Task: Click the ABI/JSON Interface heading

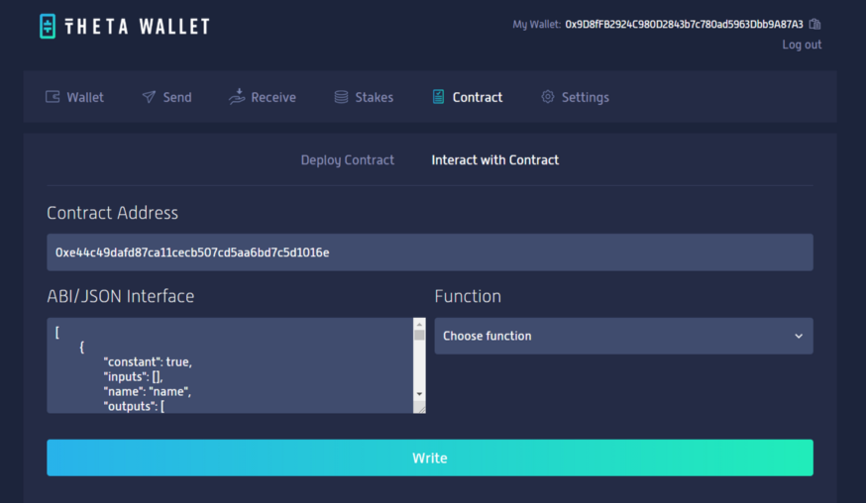Action: [121, 296]
